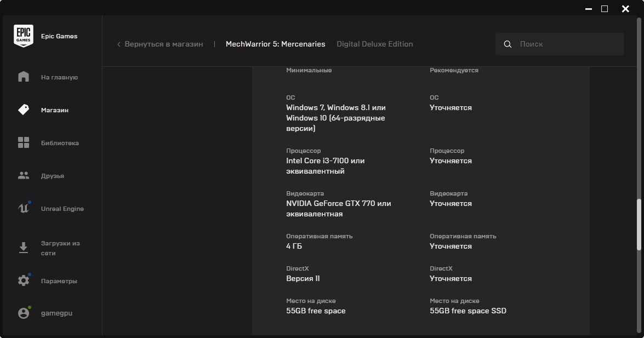Click the Windows 7, Windows 8.1 OS requirement text

(x=336, y=118)
